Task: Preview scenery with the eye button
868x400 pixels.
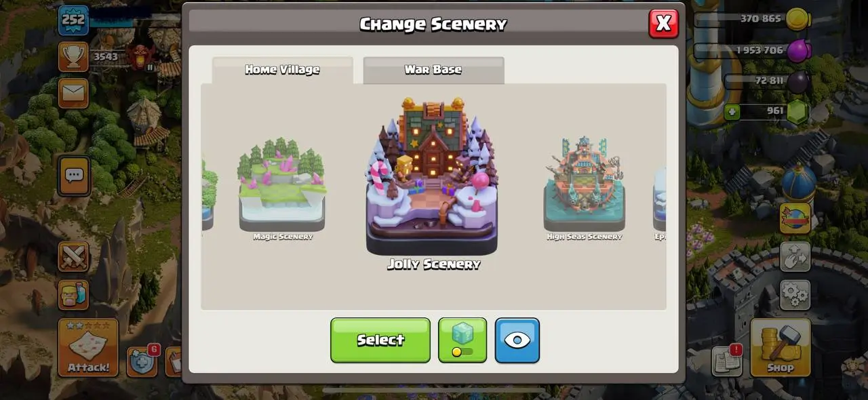Action: tap(517, 340)
